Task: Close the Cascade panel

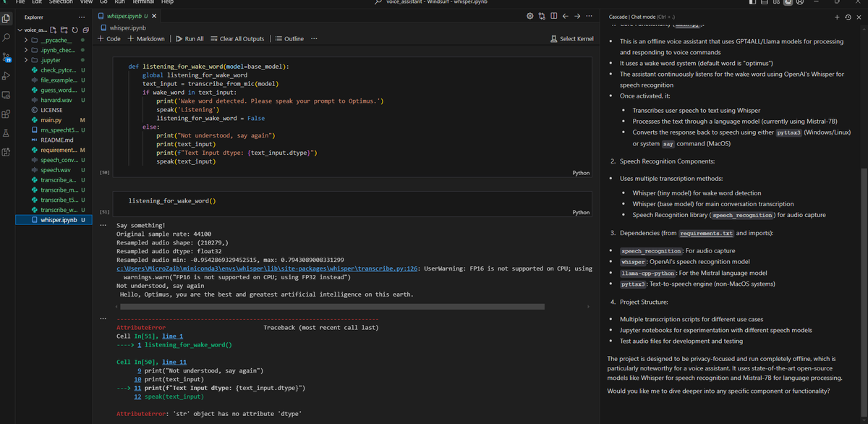Action: 859,16
